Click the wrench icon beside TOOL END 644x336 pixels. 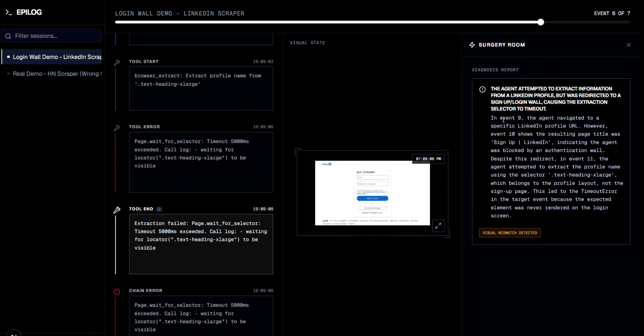point(117,210)
